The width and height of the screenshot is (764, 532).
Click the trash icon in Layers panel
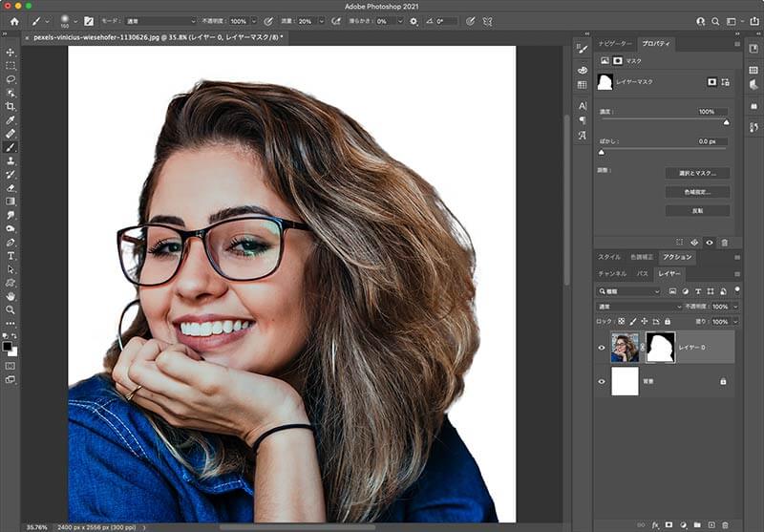pos(725,524)
